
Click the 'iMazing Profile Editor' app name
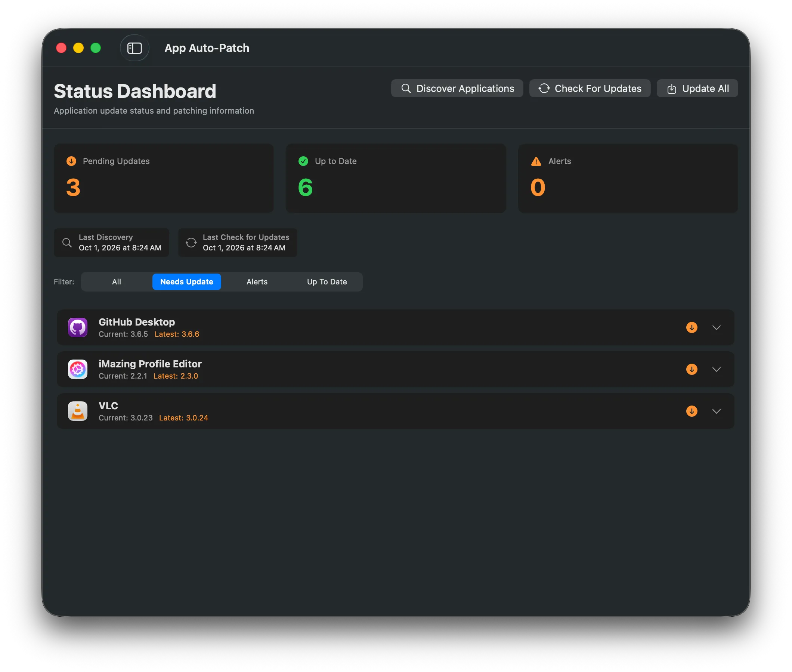150,364
